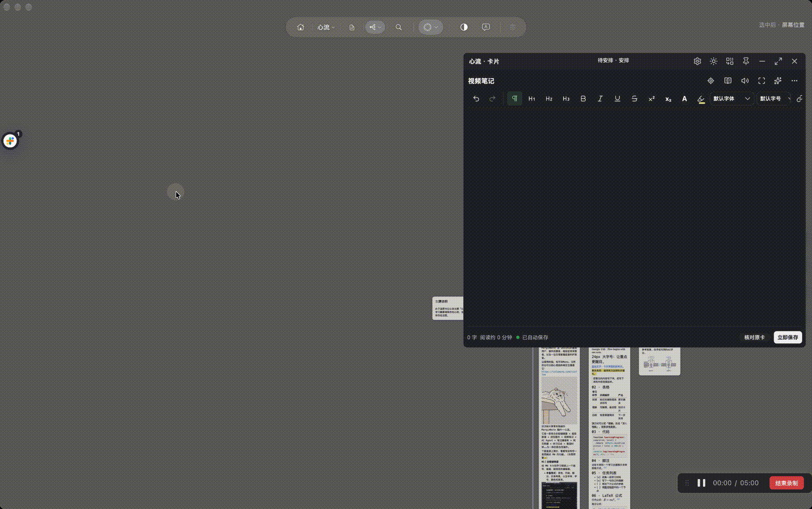812x509 pixels.
Task: Toggle strikethrough formatting
Action: (x=634, y=99)
